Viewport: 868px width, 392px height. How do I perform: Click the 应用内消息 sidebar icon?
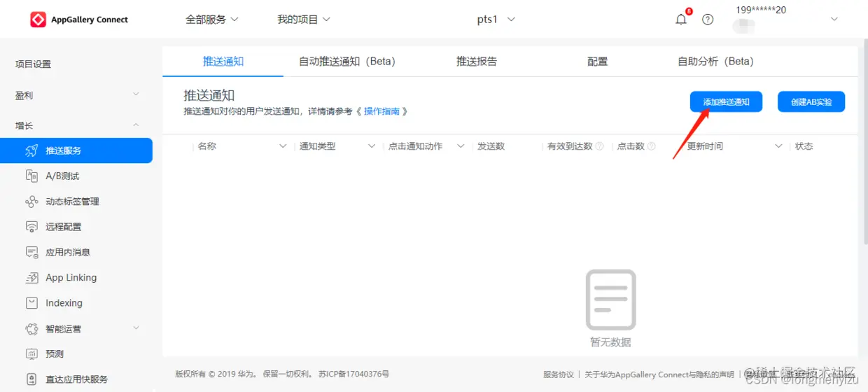point(31,252)
